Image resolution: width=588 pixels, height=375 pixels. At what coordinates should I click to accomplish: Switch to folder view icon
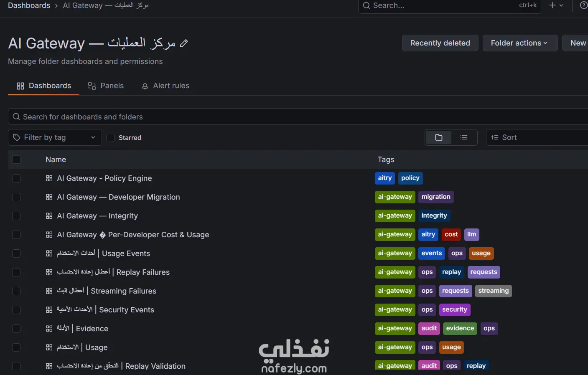438,137
